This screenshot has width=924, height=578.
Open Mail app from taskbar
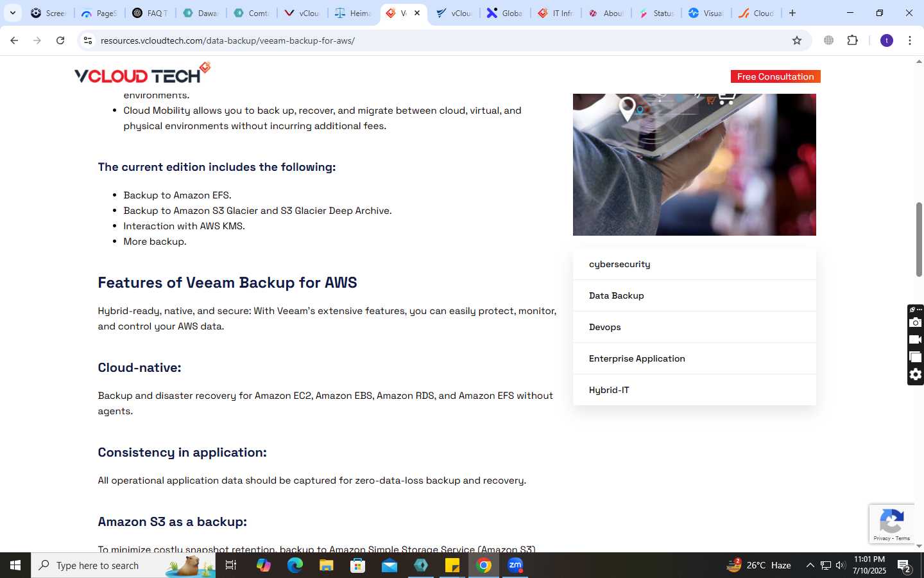tap(389, 565)
